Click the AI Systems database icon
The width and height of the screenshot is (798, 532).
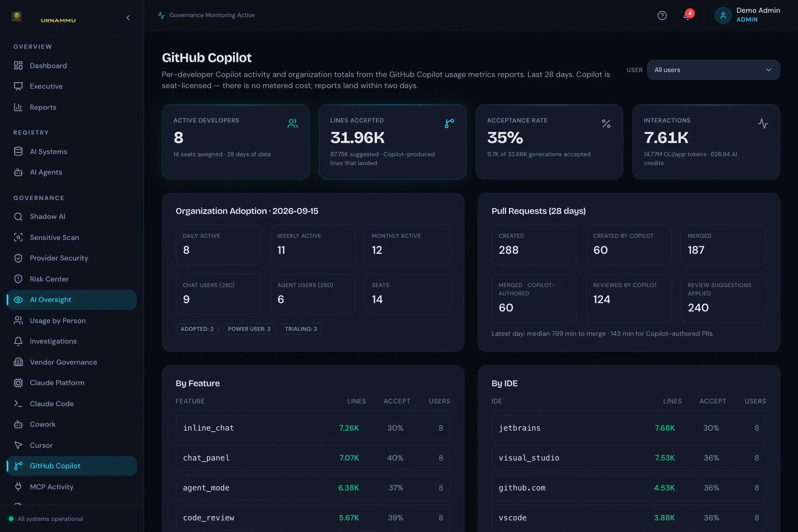click(x=18, y=151)
